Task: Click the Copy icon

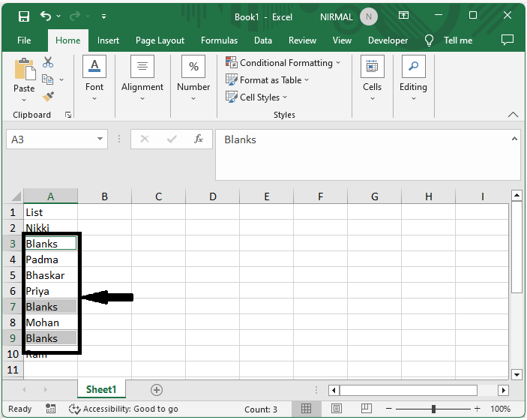Action: click(x=47, y=79)
